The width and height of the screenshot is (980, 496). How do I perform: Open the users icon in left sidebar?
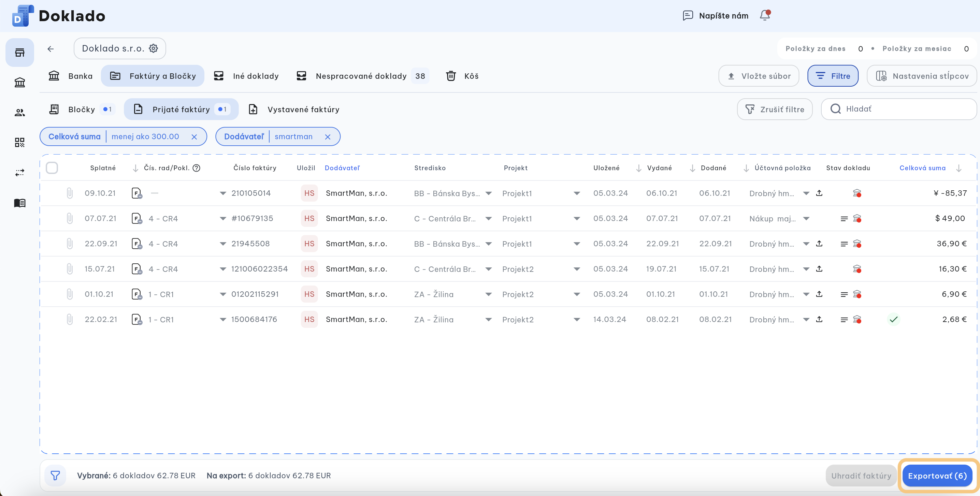(20, 113)
